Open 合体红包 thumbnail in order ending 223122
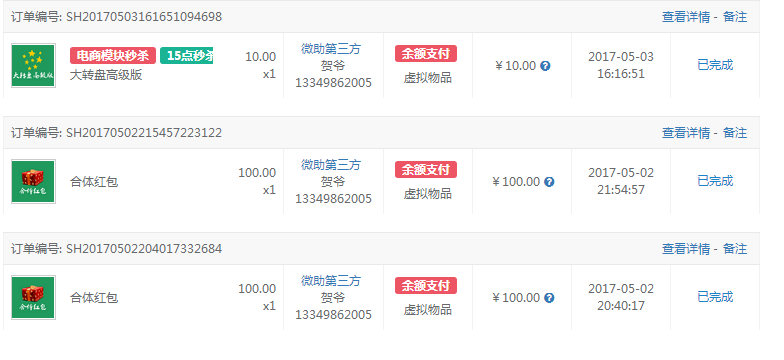The width and height of the screenshot is (784, 360). (34, 182)
